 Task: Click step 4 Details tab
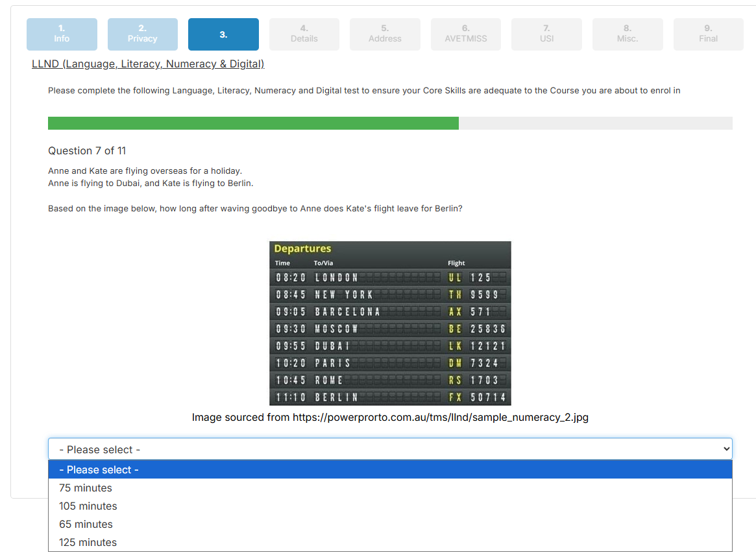tap(304, 34)
